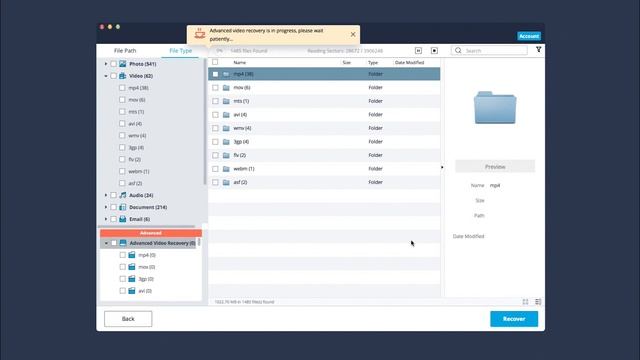Check the Audio (34) checkbox
640x360 pixels.
(113, 195)
